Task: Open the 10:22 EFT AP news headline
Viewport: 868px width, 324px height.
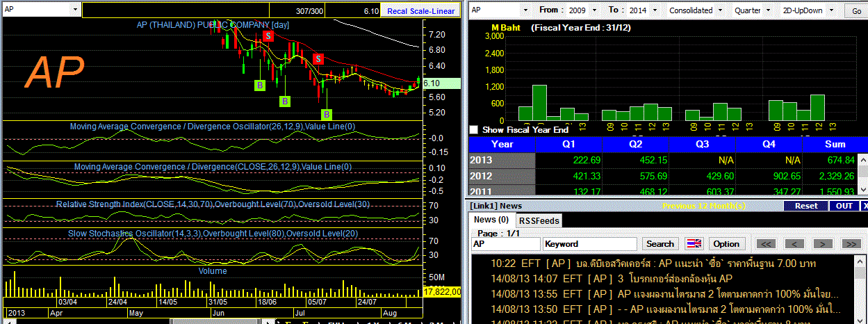Action: pos(653,264)
